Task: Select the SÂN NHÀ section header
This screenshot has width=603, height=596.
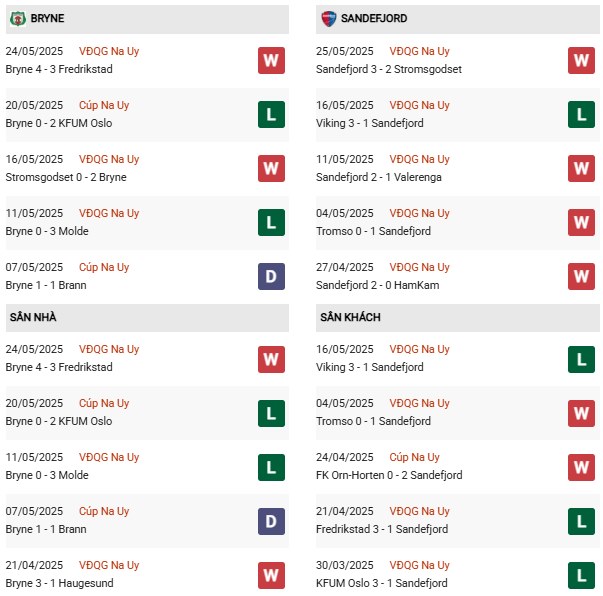Action: click(33, 317)
